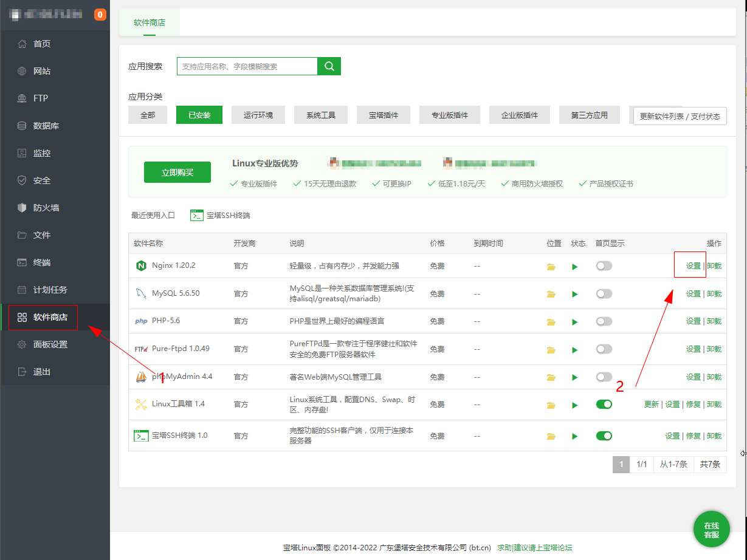This screenshot has width=747, height=560.
Task: Open the 宝塔SSH终端 1.0 folder icon
Action: click(551, 436)
